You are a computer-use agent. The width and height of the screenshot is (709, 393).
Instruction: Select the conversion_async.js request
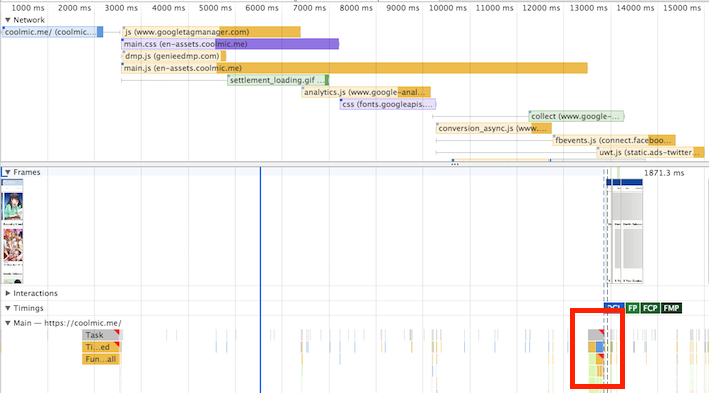point(494,128)
